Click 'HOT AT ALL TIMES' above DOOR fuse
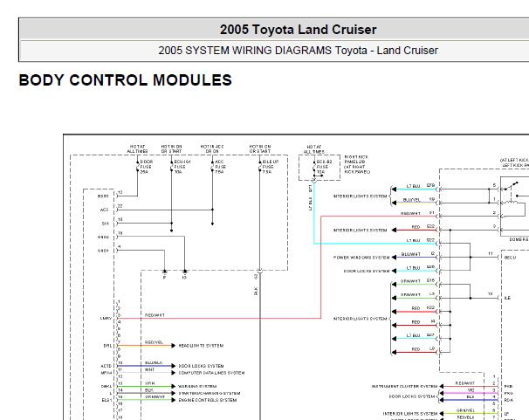Screen dimensions: 529x420 [x=137, y=148]
